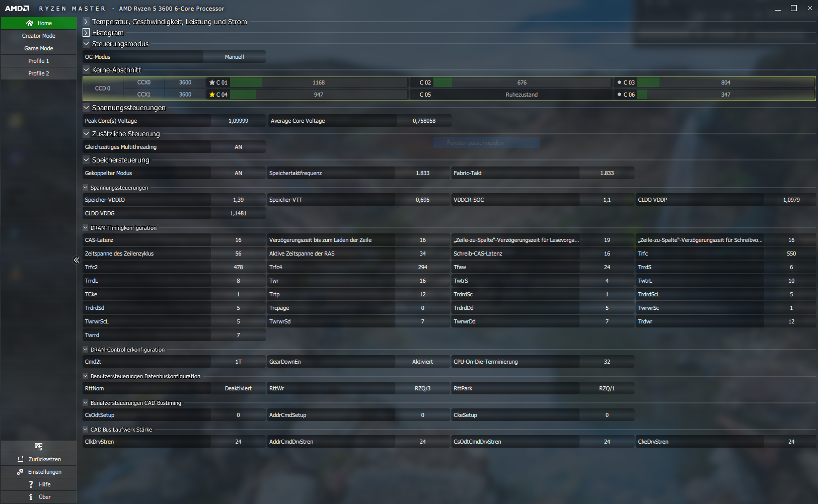Click the dot marker on core C 06
Image resolution: width=818 pixels, height=504 pixels.
pos(619,94)
